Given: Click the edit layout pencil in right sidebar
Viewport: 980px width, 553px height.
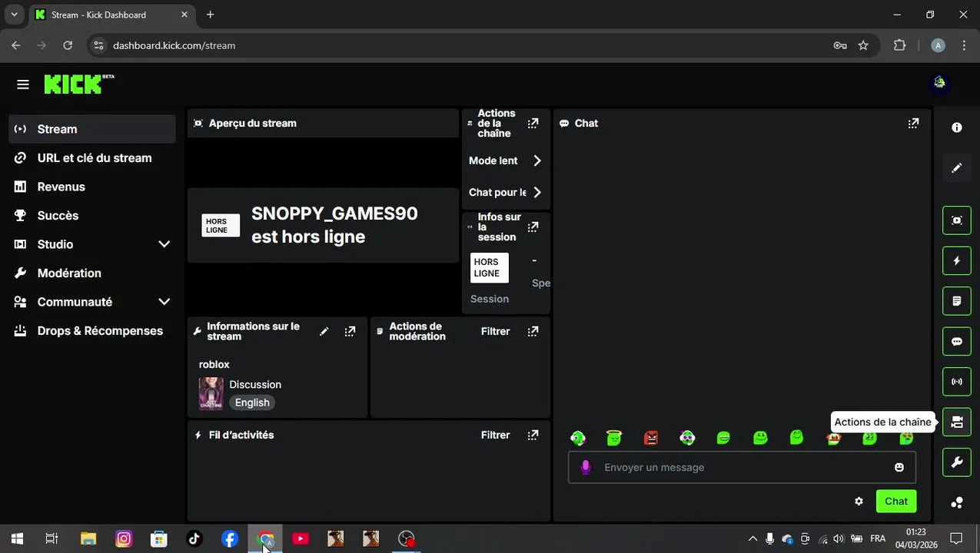Looking at the screenshot, I should coord(957,167).
